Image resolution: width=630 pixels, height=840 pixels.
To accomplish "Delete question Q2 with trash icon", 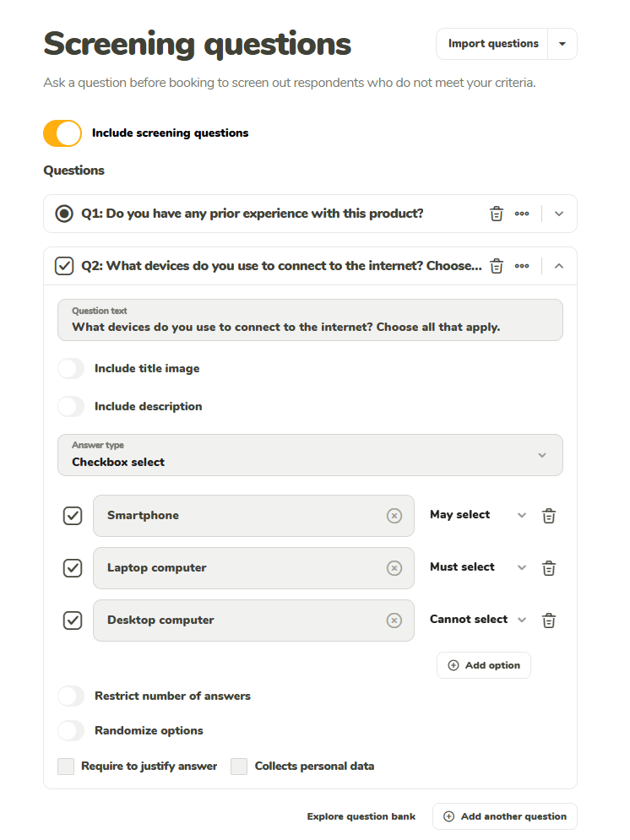I will tap(497, 266).
